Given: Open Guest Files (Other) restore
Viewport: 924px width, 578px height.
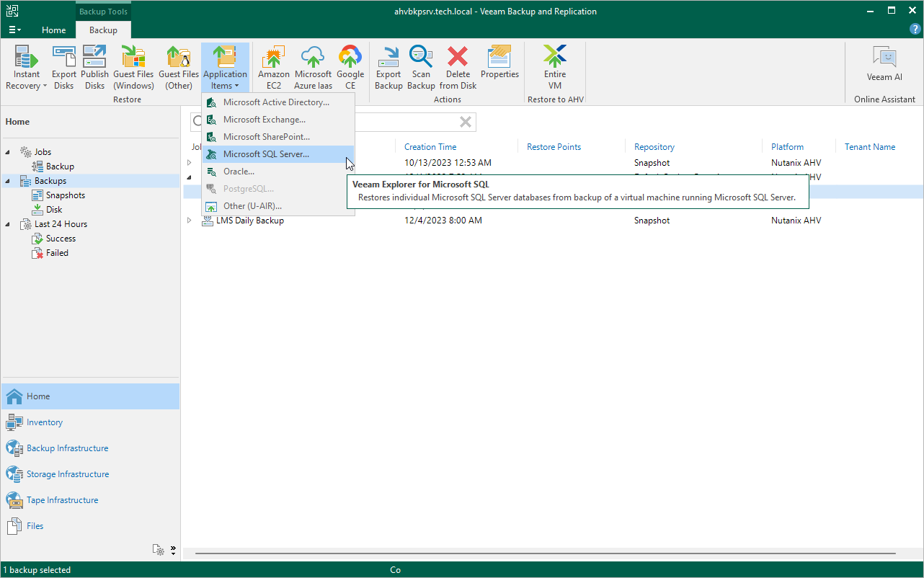Looking at the screenshot, I should click(179, 68).
